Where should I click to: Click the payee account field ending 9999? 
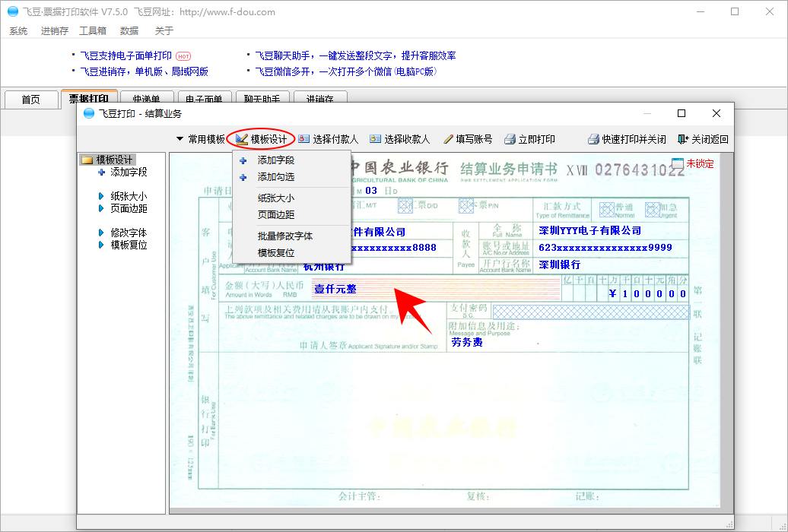[605, 247]
